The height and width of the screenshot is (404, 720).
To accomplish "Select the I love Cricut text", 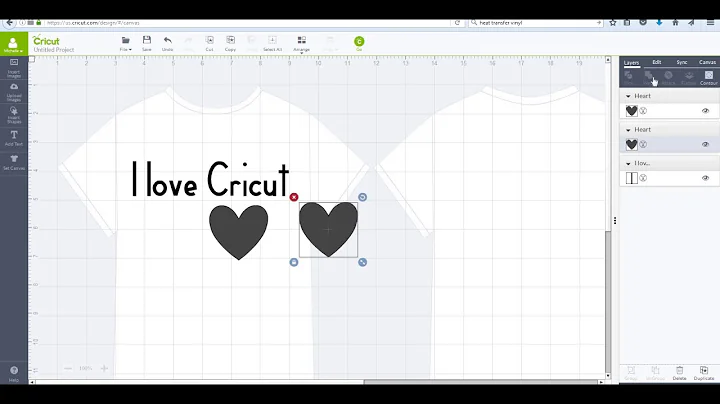I will point(210,179).
